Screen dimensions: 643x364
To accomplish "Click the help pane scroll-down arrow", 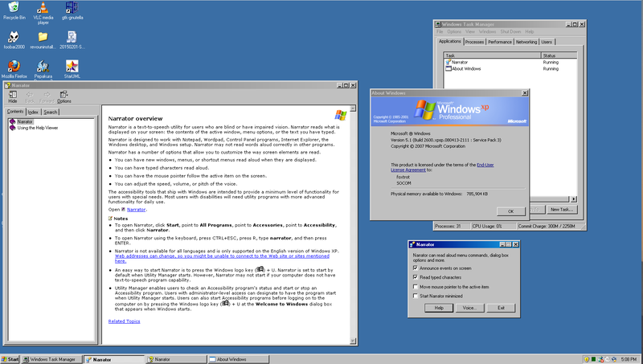I will tap(353, 341).
